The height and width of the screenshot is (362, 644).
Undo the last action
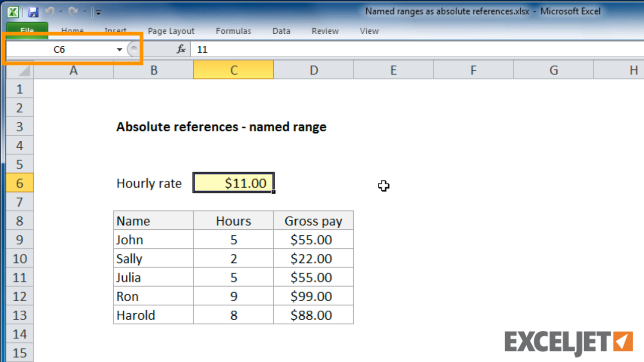pos(49,12)
